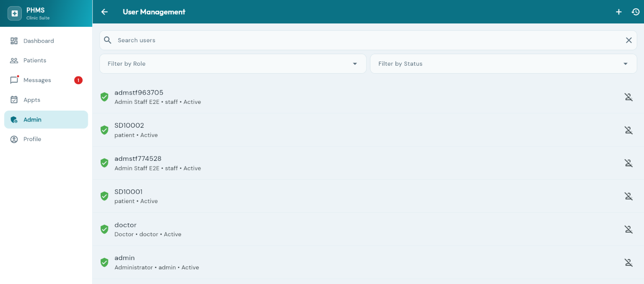Open Profile from the sidebar
644x284 pixels.
click(x=46, y=139)
